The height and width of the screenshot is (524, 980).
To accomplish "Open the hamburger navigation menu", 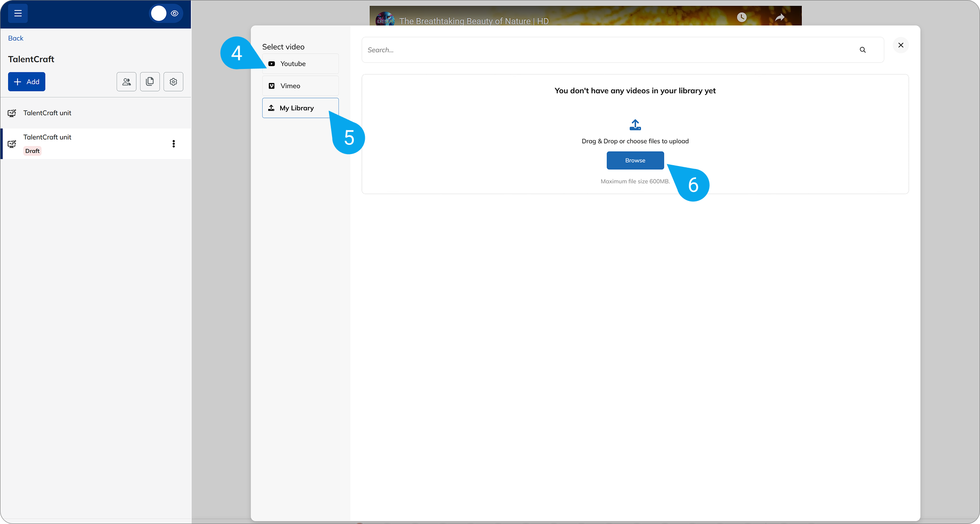I will click(x=17, y=13).
